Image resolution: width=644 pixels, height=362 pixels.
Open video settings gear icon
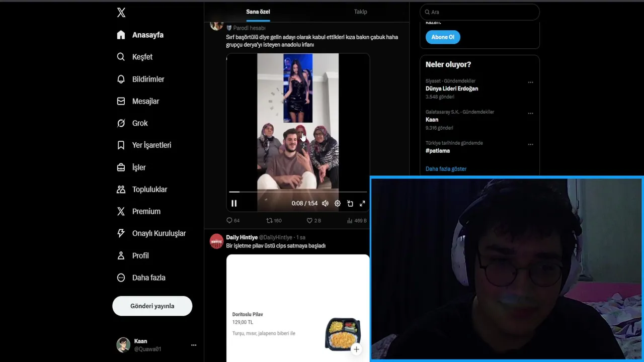click(338, 203)
